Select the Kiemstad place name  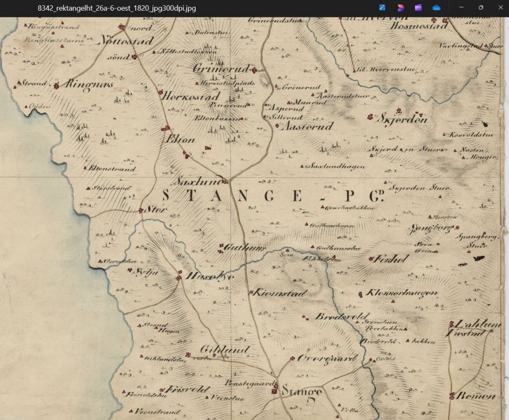280,293
